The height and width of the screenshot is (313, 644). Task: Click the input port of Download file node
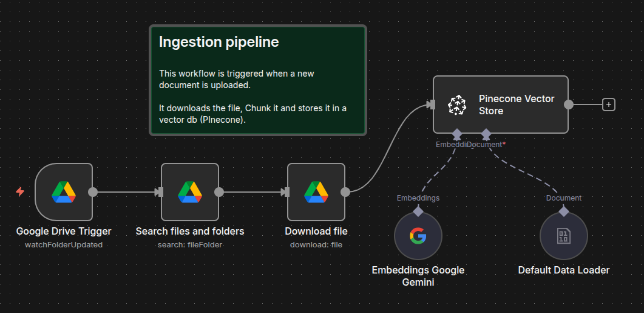[x=285, y=192]
